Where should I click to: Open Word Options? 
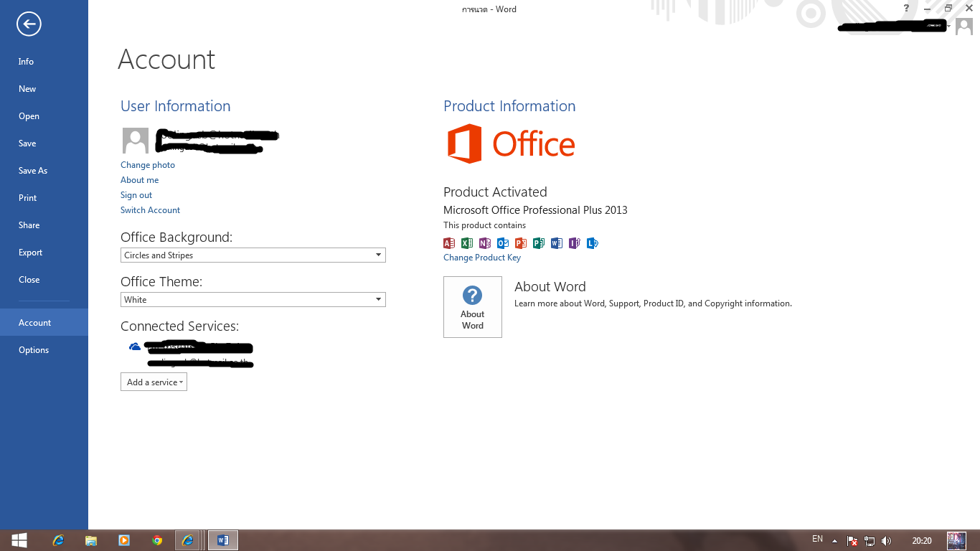[x=34, y=350]
